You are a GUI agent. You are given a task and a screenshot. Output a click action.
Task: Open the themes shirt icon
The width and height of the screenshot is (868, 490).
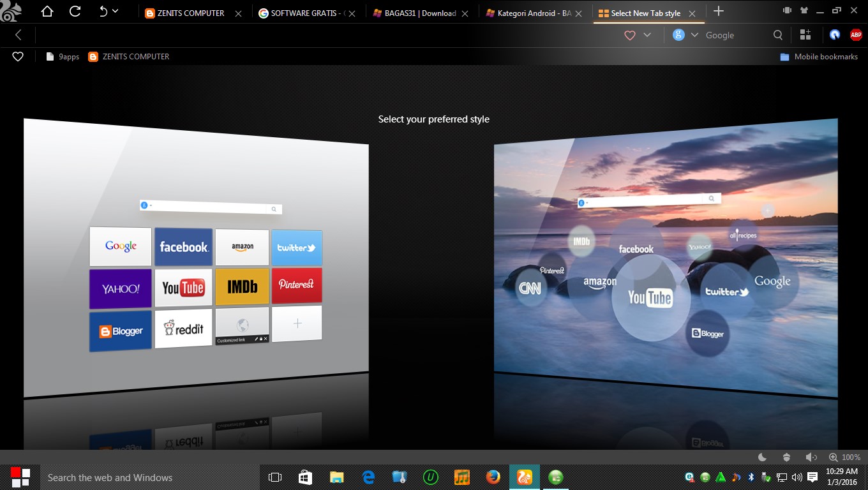804,10
